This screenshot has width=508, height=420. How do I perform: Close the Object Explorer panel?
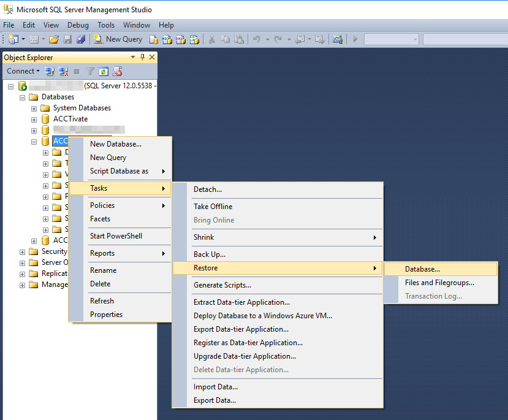(x=151, y=58)
